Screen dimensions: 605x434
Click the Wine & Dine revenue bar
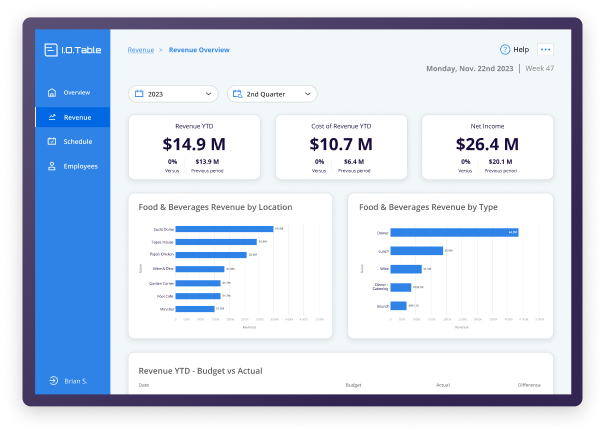tap(200, 269)
